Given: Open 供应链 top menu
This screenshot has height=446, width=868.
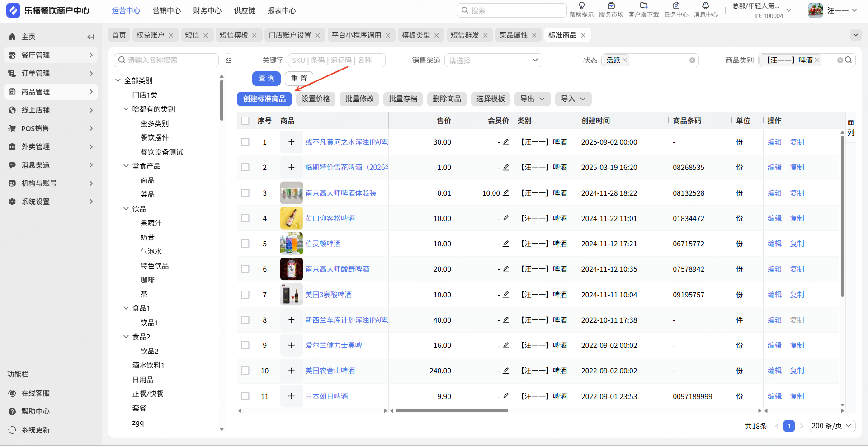Looking at the screenshot, I should (245, 10).
